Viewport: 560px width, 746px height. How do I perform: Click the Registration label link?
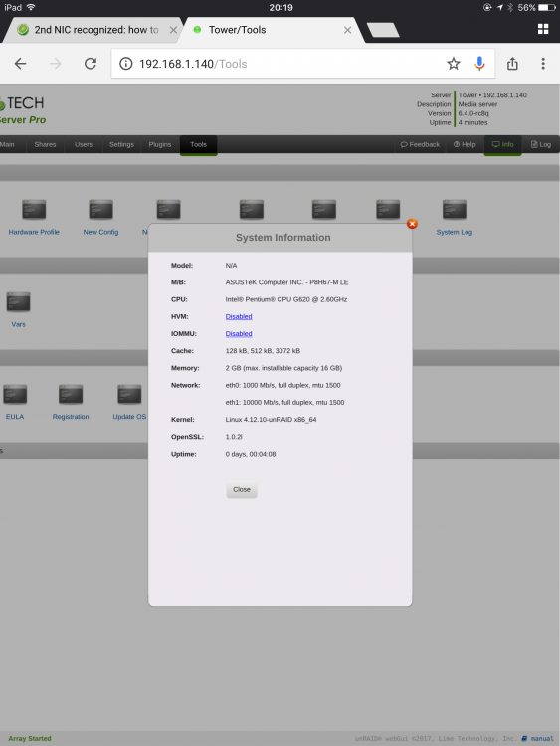pyautogui.click(x=71, y=417)
